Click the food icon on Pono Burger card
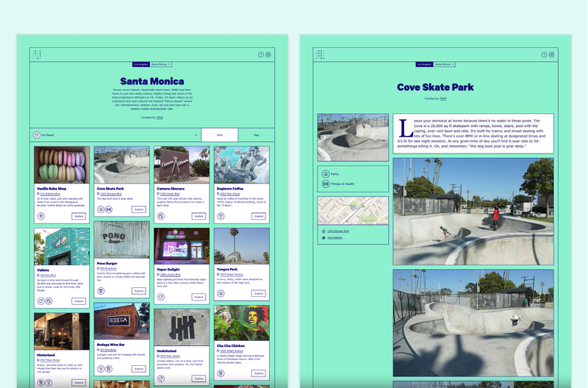 click(101, 291)
